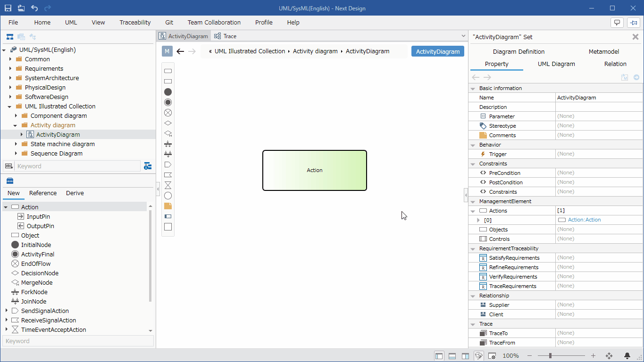644x362 pixels.
Task: Open the notifications bell in status bar
Action: 627,356
